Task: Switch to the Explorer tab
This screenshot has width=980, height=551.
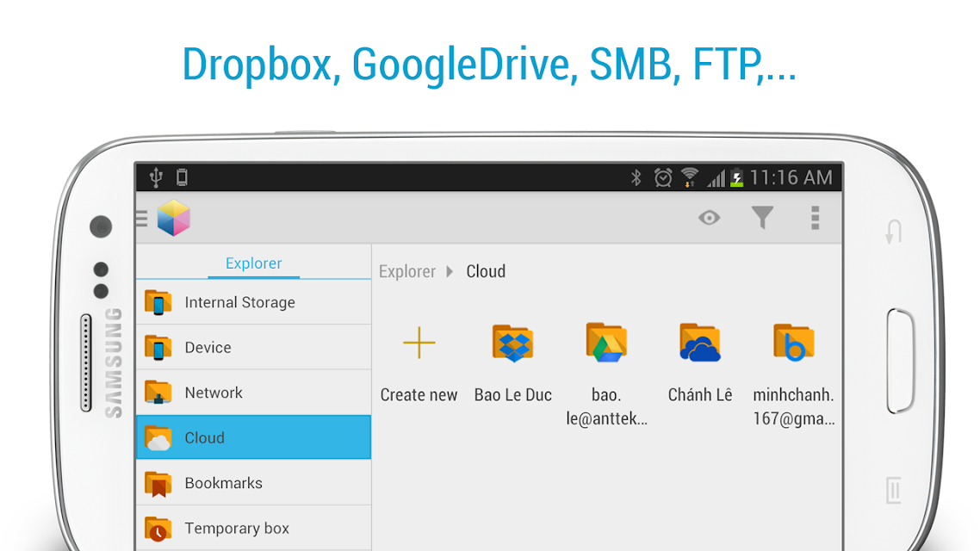Action: [x=253, y=263]
